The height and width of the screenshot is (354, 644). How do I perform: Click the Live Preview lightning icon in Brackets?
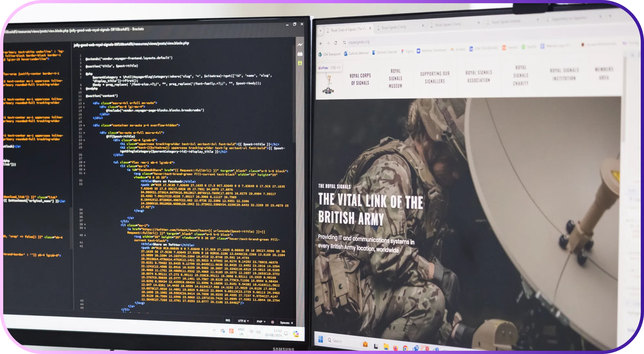coord(300,45)
